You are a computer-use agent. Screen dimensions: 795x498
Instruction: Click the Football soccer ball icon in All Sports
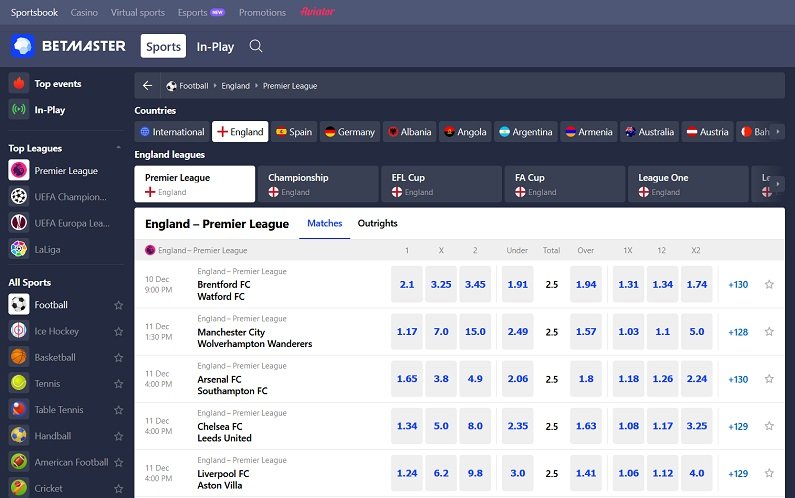[19, 304]
